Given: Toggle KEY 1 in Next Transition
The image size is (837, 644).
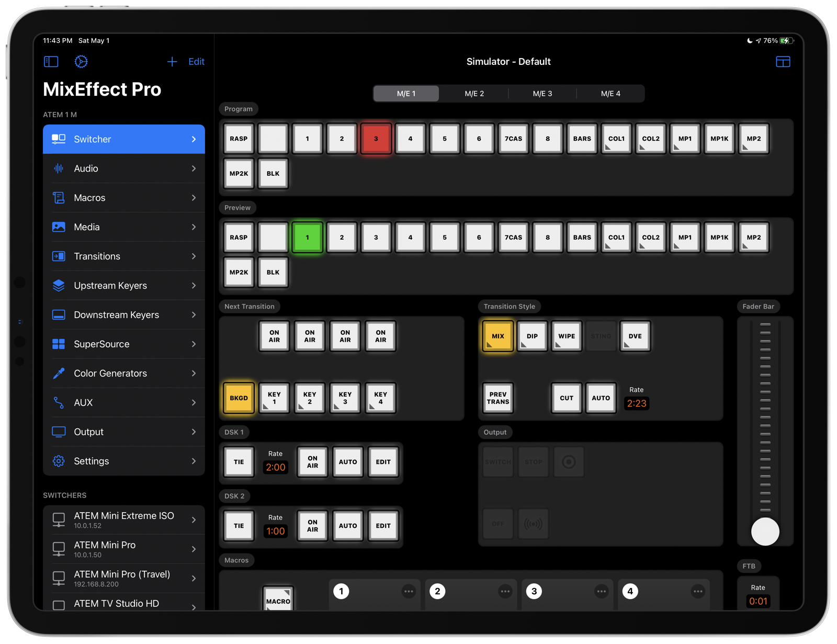Looking at the screenshot, I should tap(274, 398).
